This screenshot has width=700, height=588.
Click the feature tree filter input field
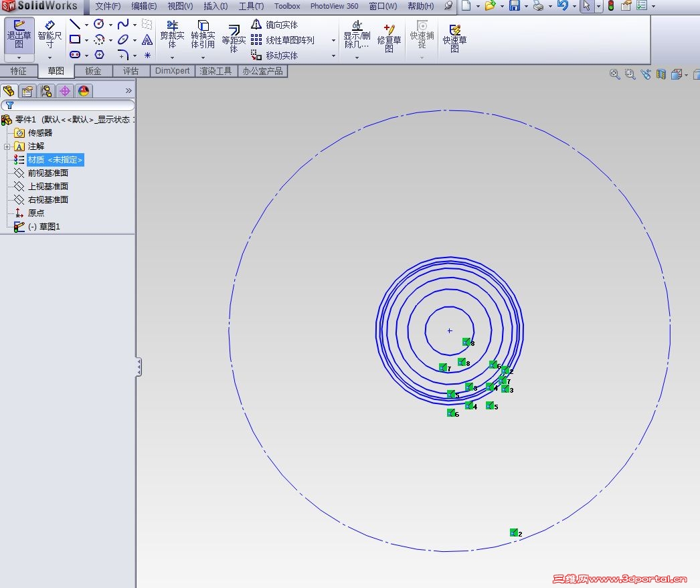pos(70,105)
